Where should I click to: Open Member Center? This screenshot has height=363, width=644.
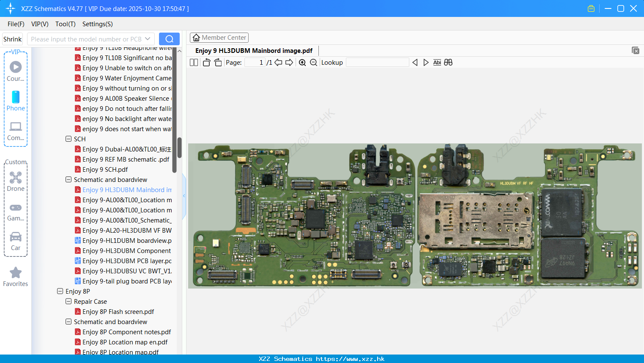[219, 38]
